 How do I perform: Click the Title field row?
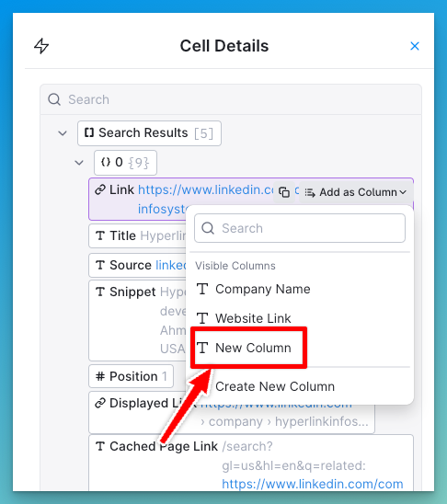point(138,235)
